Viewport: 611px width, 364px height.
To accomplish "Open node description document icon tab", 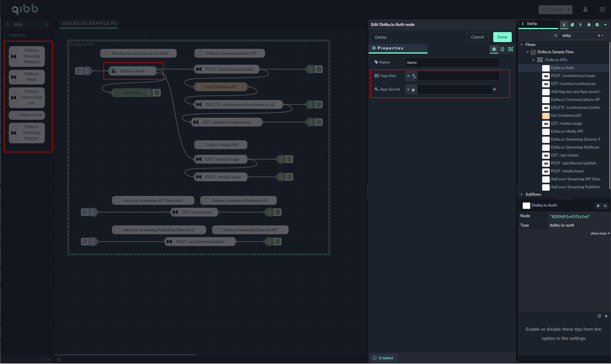I will 502,49.
